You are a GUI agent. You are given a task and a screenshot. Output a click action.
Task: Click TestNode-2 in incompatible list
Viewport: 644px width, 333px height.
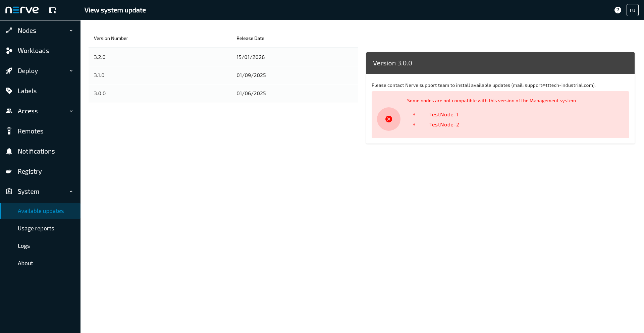point(444,125)
